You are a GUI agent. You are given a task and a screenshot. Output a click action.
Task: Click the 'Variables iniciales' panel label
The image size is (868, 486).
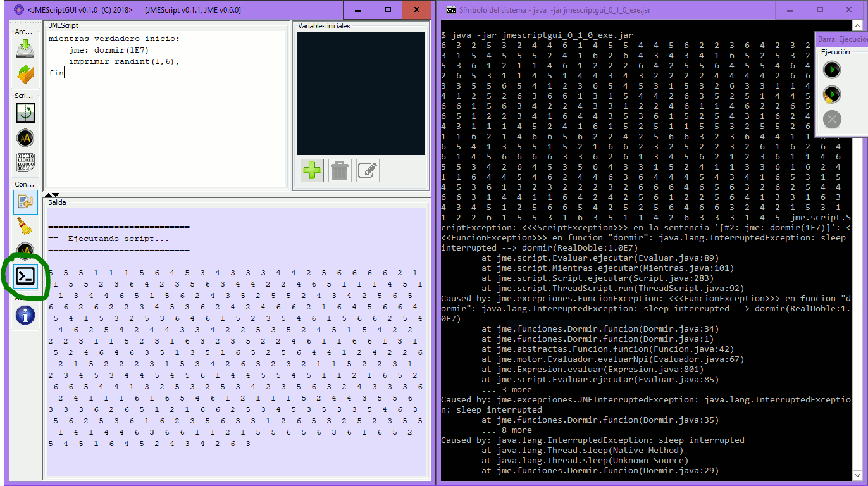tap(324, 26)
